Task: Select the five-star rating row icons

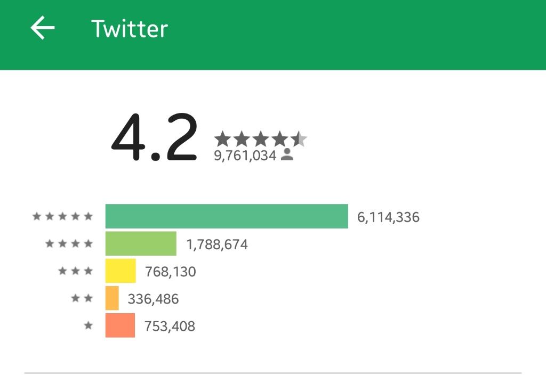Action: [63, 216]
